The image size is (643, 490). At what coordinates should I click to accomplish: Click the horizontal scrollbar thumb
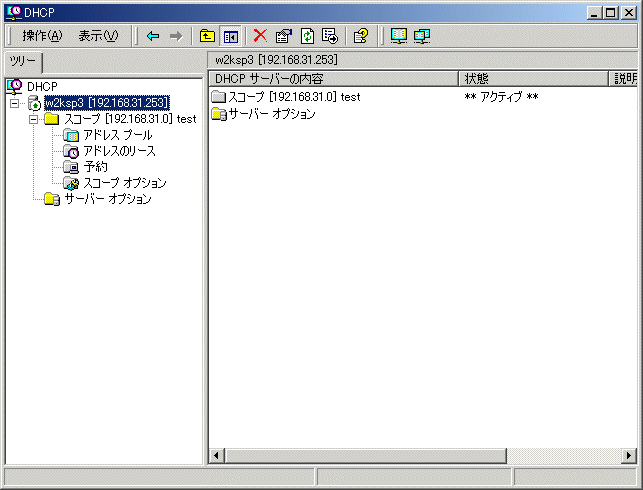pos(365,455)
